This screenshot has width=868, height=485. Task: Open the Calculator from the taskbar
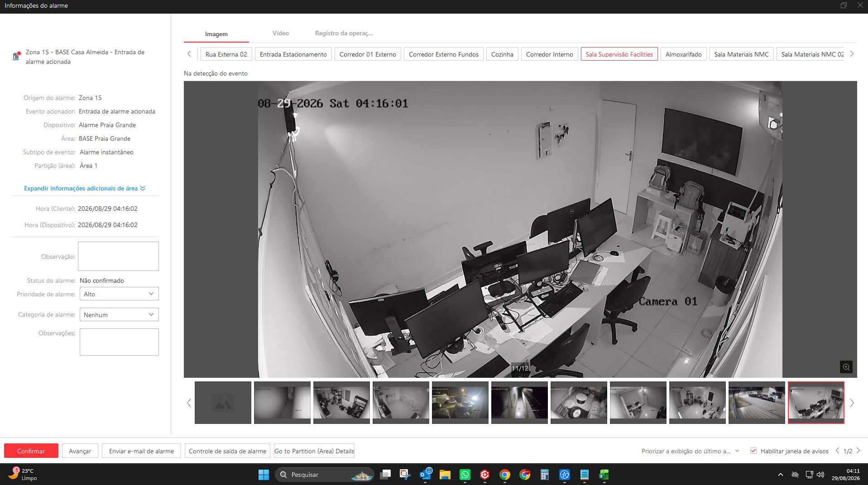(x=545, y=475)
